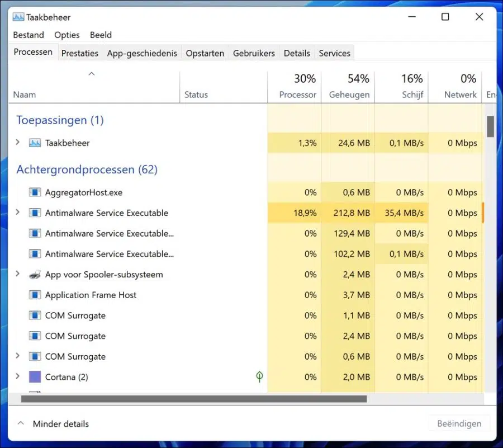Click the Achtergrondprocessen (62) group heading

coord(87,169)
